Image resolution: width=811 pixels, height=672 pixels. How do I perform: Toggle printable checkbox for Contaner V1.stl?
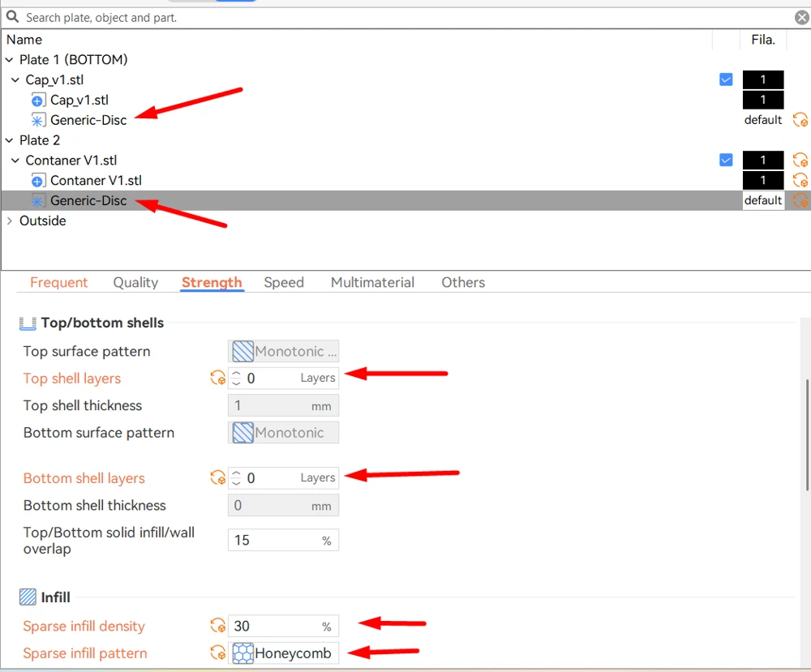[x=726, y=161]
